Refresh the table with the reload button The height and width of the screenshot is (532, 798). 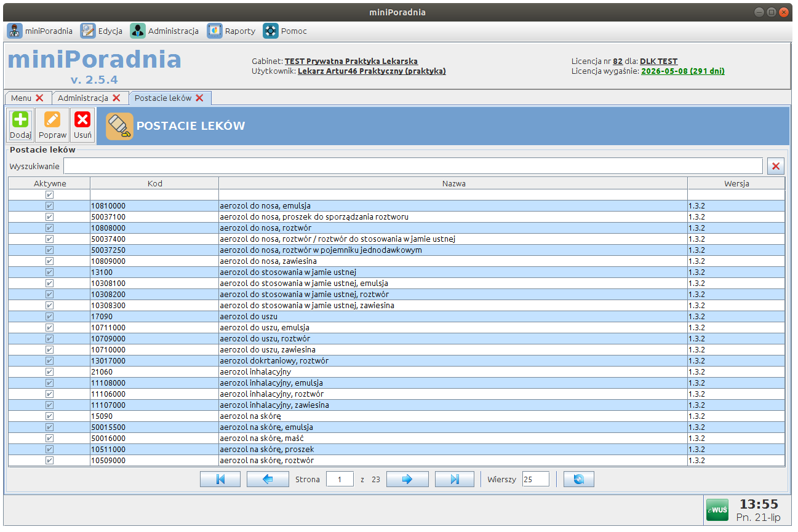pyautogui.click(x=579, y=479)
